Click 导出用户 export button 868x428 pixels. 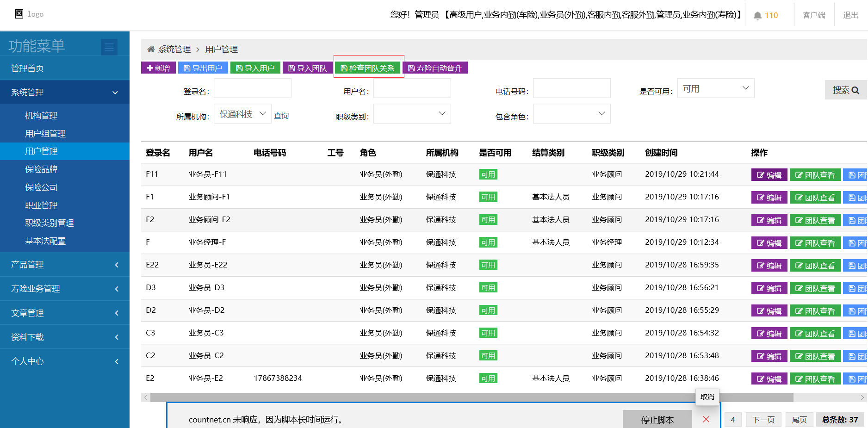[203, 68]
